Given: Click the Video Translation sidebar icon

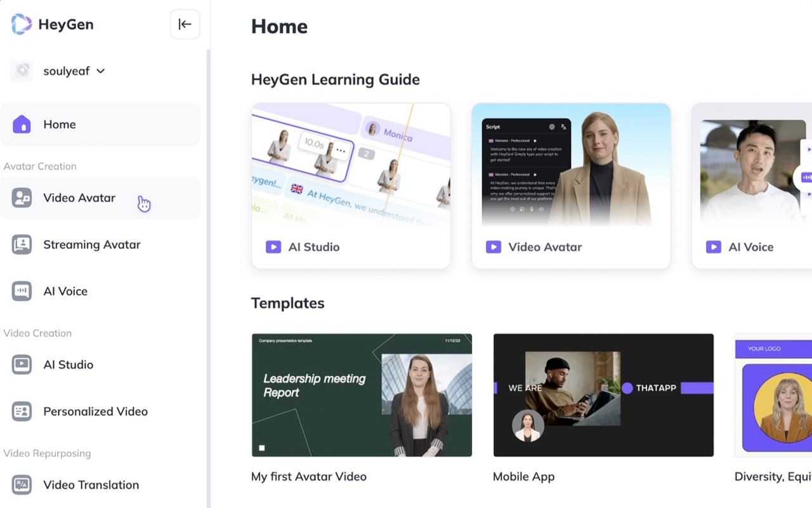Looking at the screenshot, I should pos(22,485).
